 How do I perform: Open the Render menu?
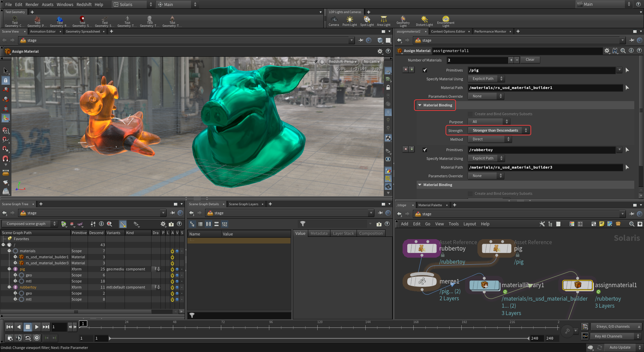(x=32, y=4)
